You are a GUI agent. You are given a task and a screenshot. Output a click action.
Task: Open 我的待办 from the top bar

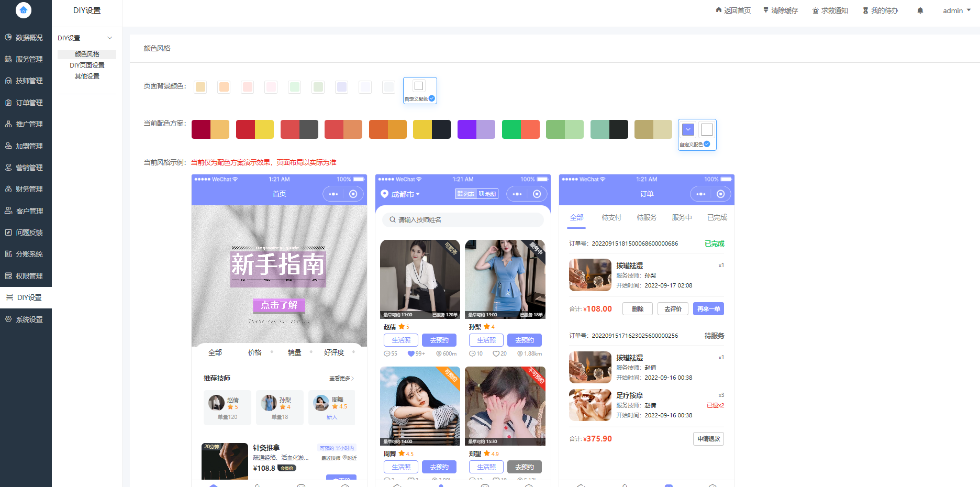tap(880, 10)
